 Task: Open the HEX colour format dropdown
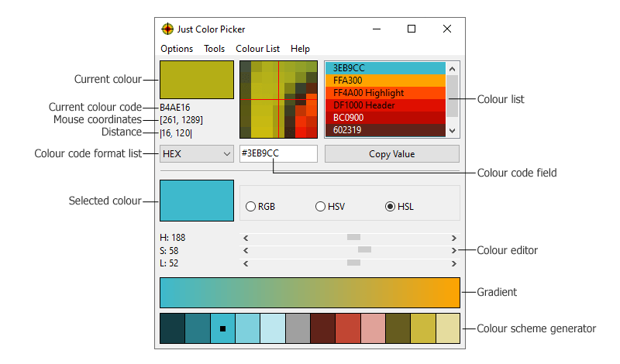point(196,154)
